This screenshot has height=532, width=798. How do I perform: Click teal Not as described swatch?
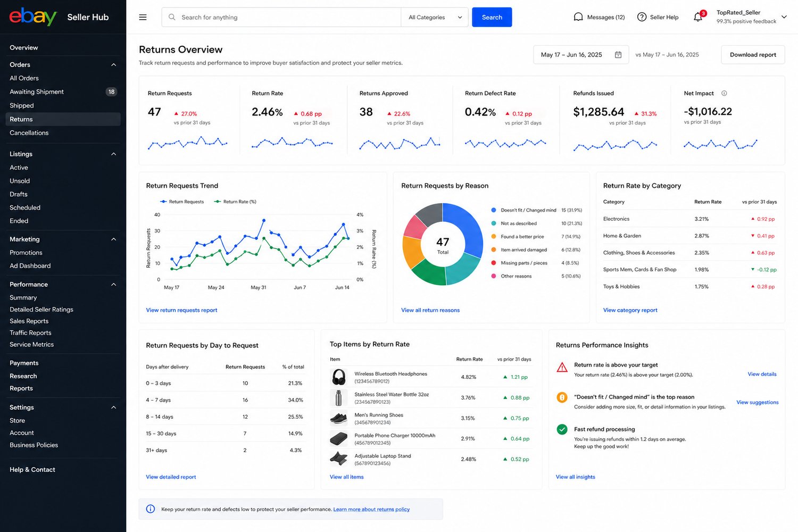[494, 223]
